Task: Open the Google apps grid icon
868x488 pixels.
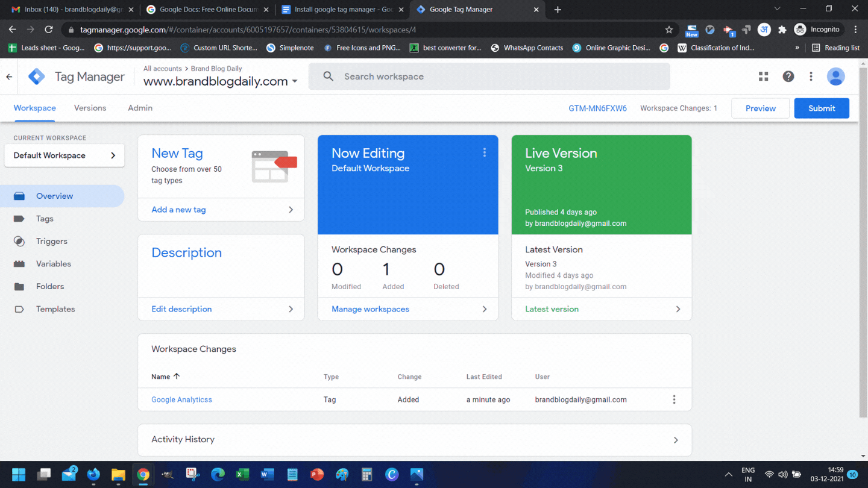Action: point(764,77)
